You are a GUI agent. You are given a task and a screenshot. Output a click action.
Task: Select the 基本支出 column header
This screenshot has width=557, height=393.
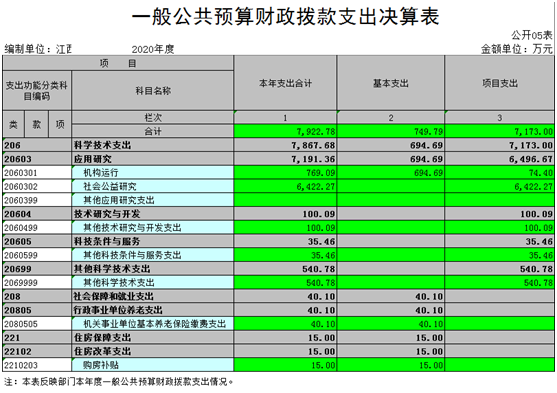pos(390,83)
